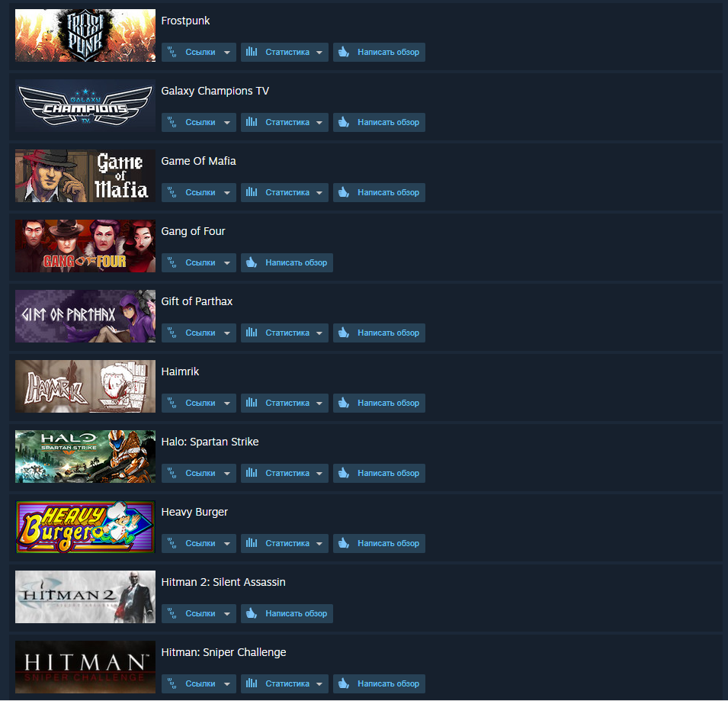
Task: Click the Frostpunk game banner thumbnail
Action: click(x=85, y=35)
